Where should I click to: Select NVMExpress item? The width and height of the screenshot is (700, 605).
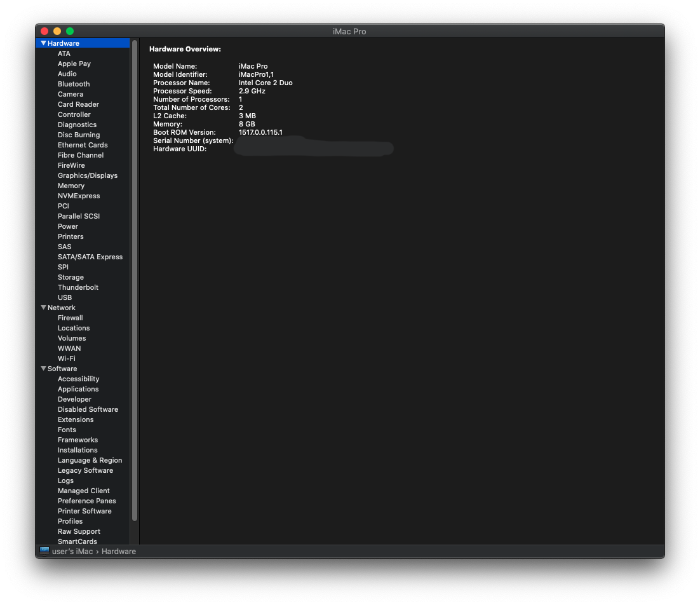coord(79,196)
